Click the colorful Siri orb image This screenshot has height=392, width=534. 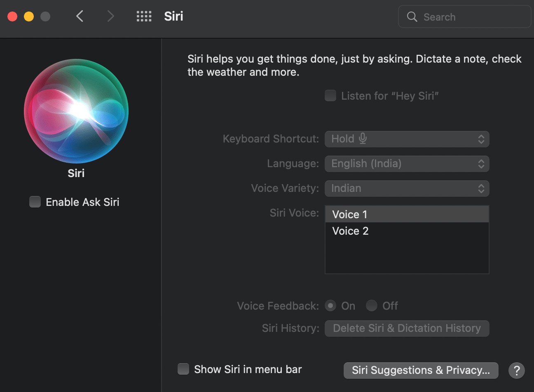[76, 111]
